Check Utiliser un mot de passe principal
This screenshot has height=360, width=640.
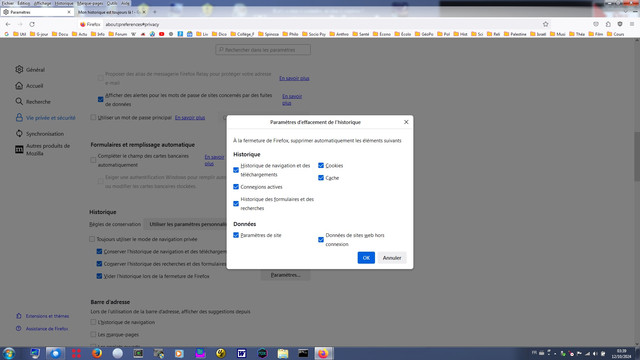tap(93, 118)
